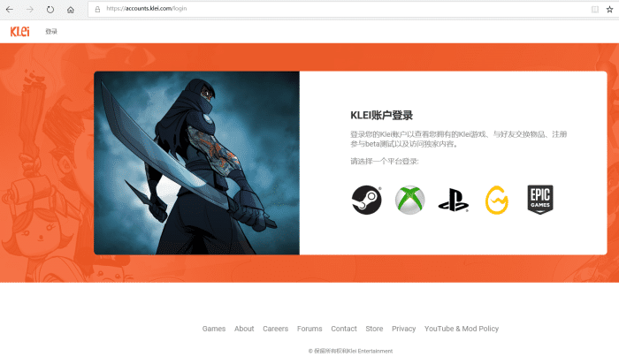Click the ninja artwork image
This screenshot has height=364, width=619.
(196, 163)
